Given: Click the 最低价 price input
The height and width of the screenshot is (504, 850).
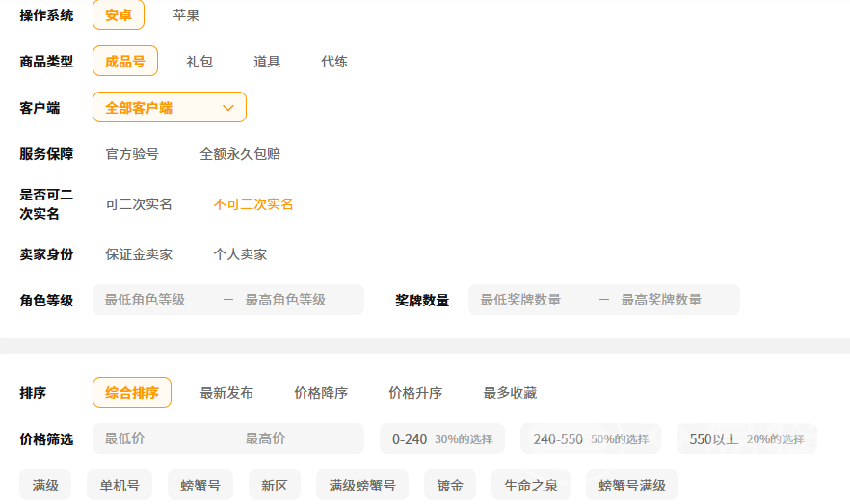Looking at the screenshot, I should pos(154,438).
